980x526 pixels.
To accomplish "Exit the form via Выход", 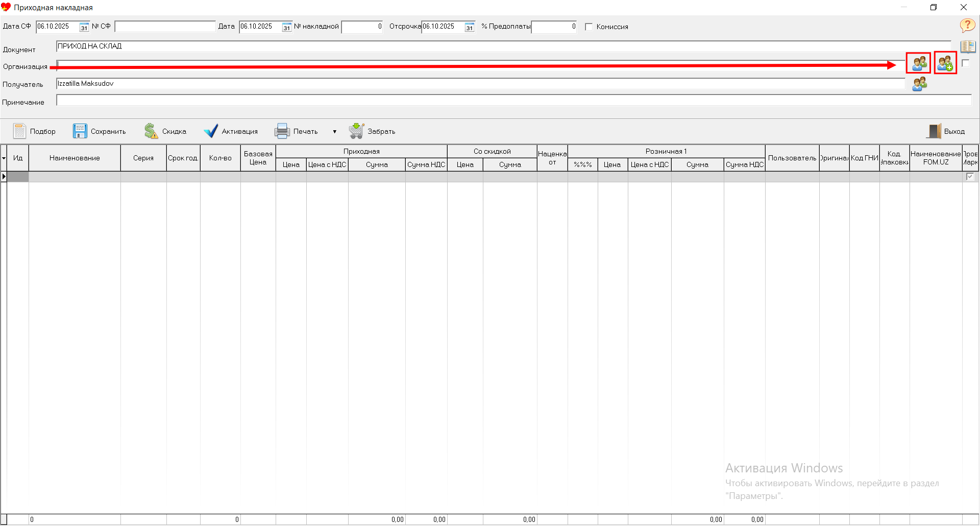I will pyautogui.click(x=946, y=131).
